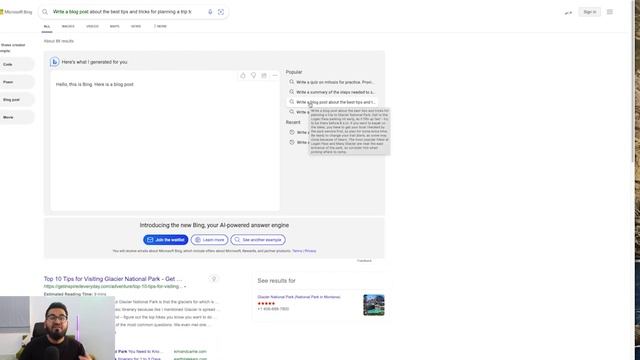640x360 pixels.
Task: Select 'Write a blog post about the best tips' suggestion
Action: pos(332,102)
